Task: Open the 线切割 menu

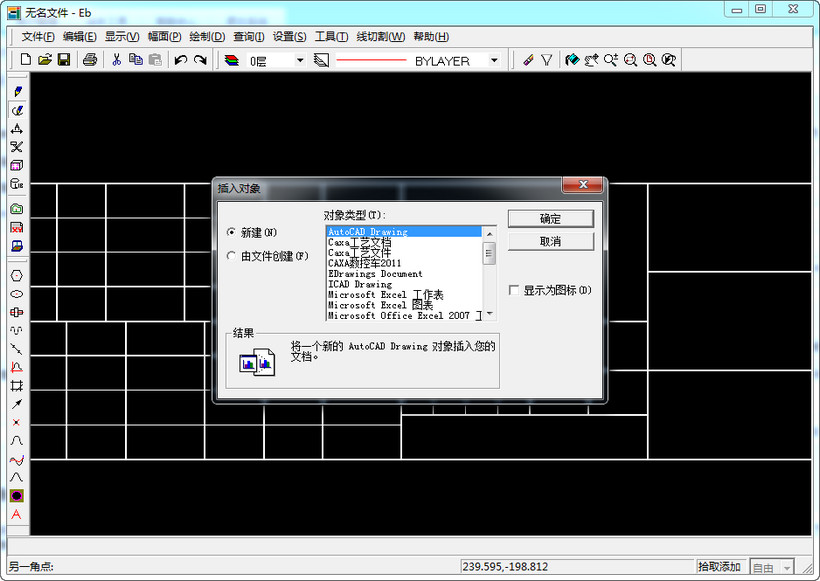Action: (x=381, y=37)
